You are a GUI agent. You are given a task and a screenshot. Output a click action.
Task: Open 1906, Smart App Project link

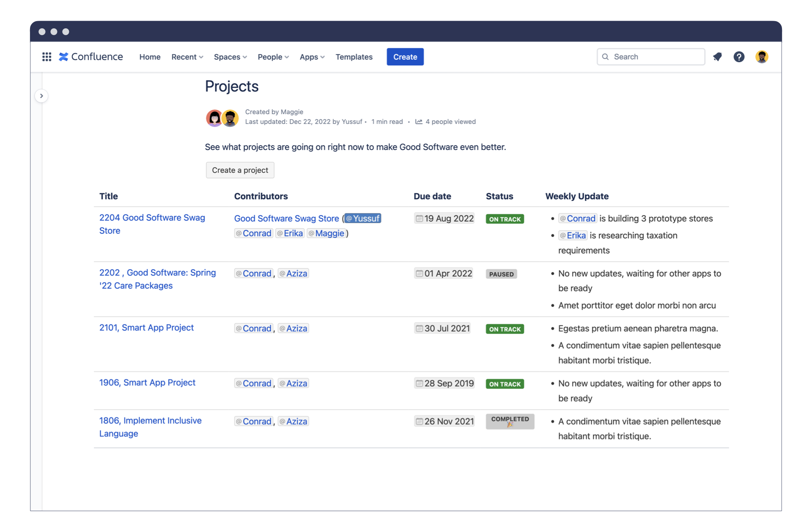pyautogui.click(x=147, y=383)
